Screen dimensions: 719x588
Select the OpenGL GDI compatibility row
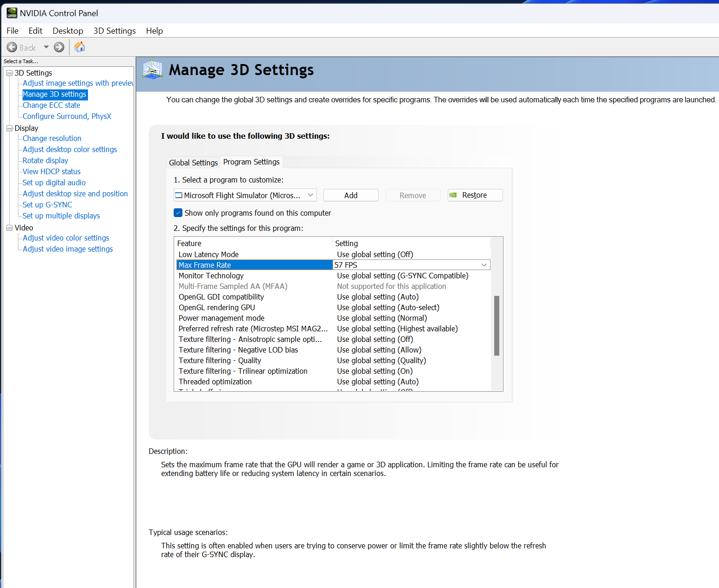tap(333, 297)
